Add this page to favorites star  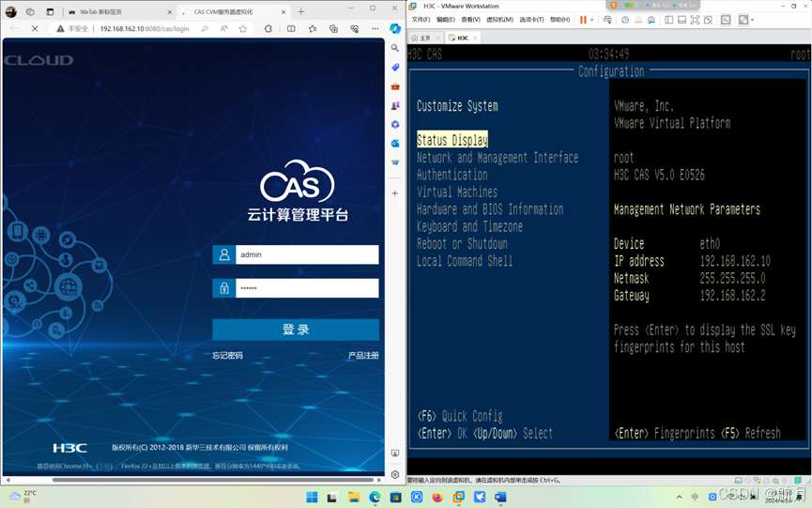tap(243, 28)
